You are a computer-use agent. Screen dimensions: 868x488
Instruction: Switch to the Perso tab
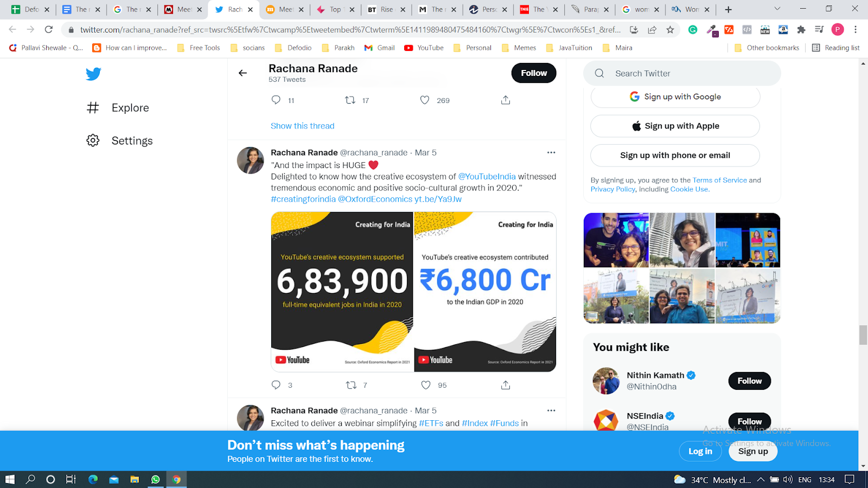488,9
